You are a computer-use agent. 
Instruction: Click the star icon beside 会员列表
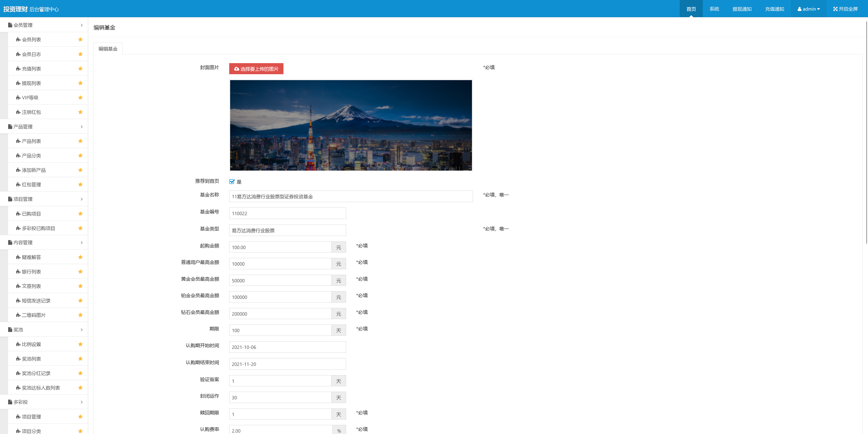click(80, 39)
